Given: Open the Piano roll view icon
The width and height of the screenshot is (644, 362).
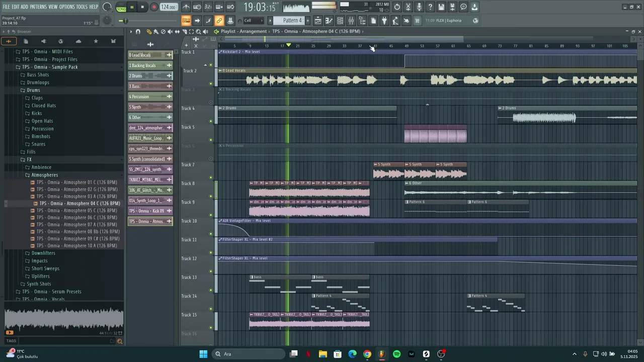Looking at the screenshot, I should point(329,21).
